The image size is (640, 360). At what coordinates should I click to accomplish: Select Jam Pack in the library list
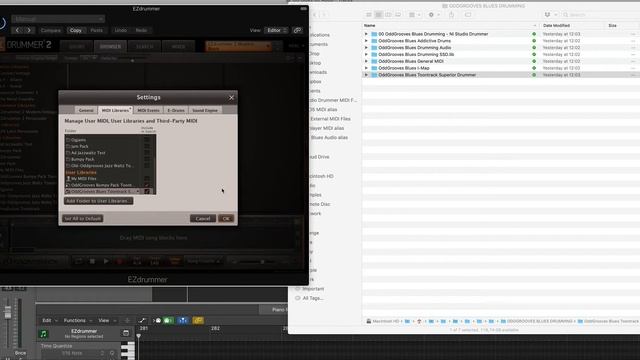click(x=80, y=146)
